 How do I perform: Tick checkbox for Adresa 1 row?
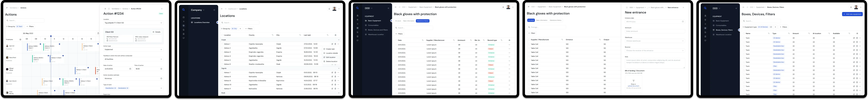[x=222, y=44]
